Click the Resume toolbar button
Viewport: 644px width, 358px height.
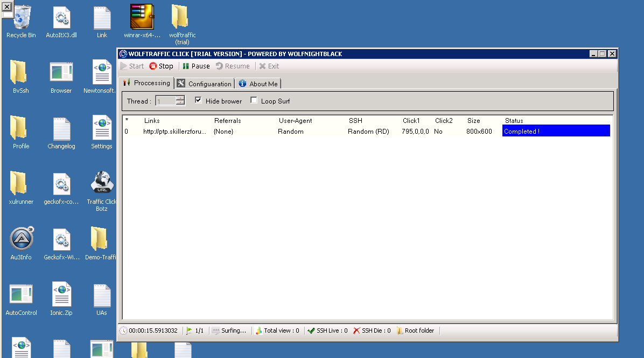click(233, 66)
